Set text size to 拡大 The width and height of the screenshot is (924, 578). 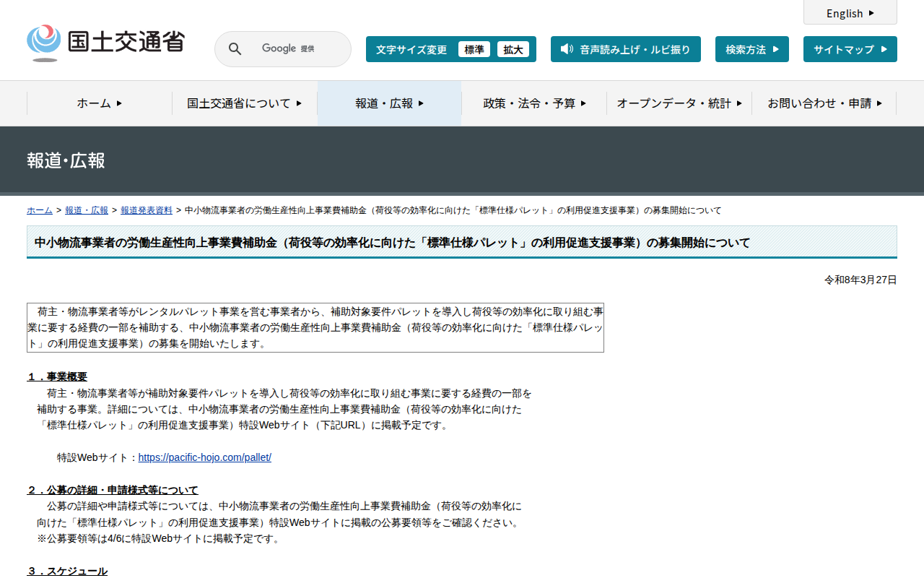pos(513,49)
